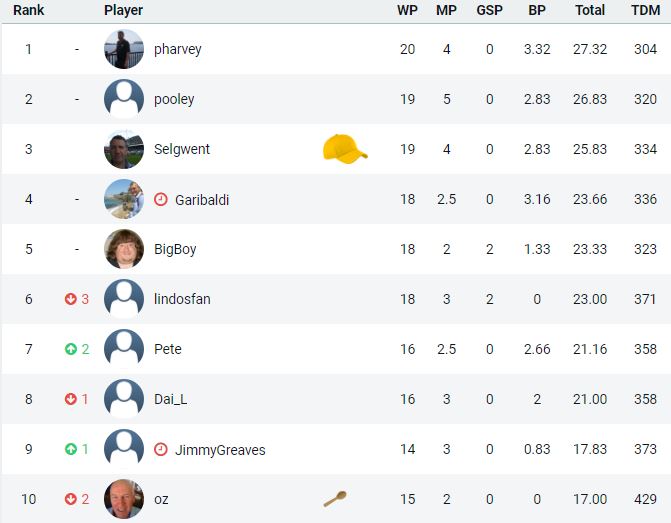
Task: Click the yellow cap icon beside Selgwent
Action: (345, 149)
